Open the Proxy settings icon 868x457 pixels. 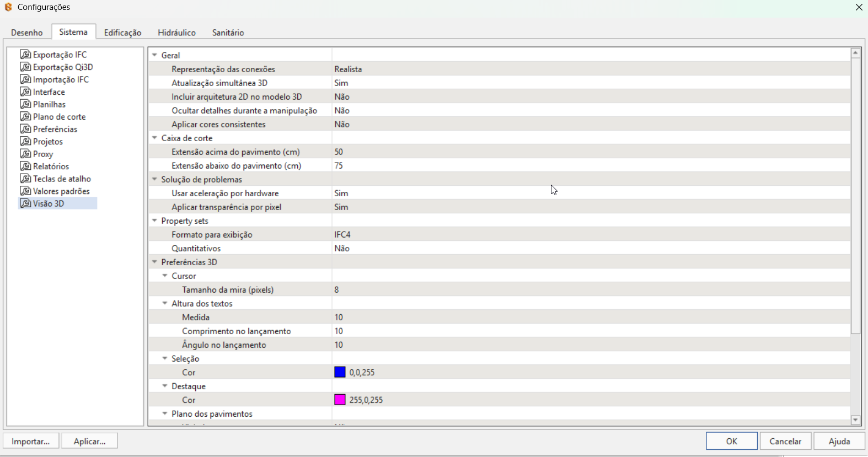[25, 154]
